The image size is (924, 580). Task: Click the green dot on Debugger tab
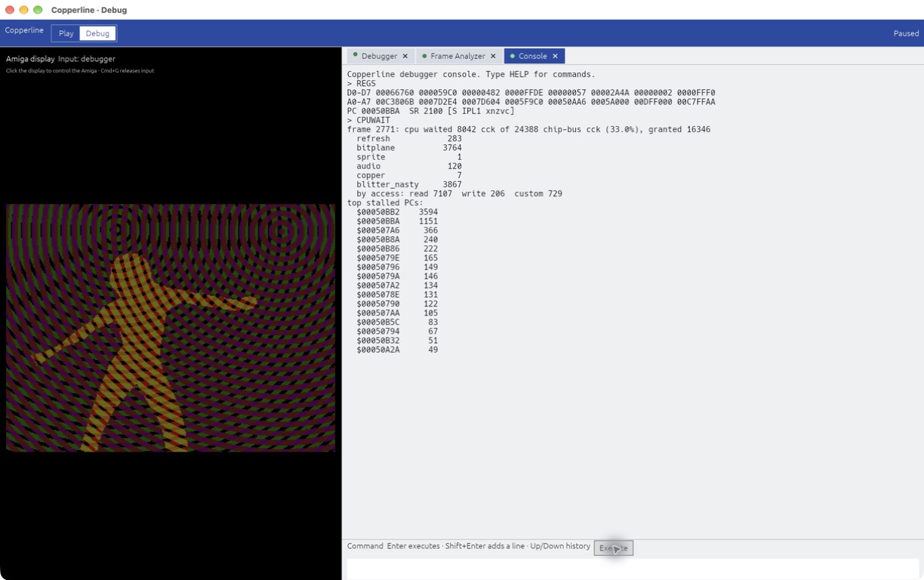pos(355,55)
